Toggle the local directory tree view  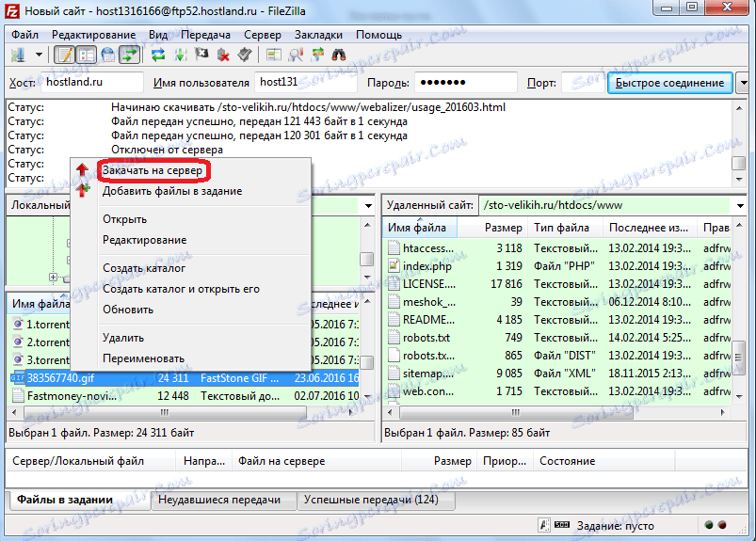(x=86, y=55)
